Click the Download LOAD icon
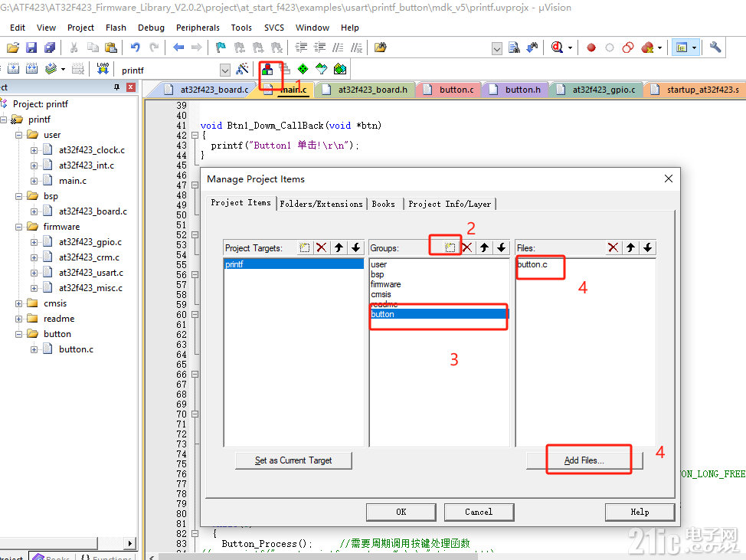 point(103,69)
